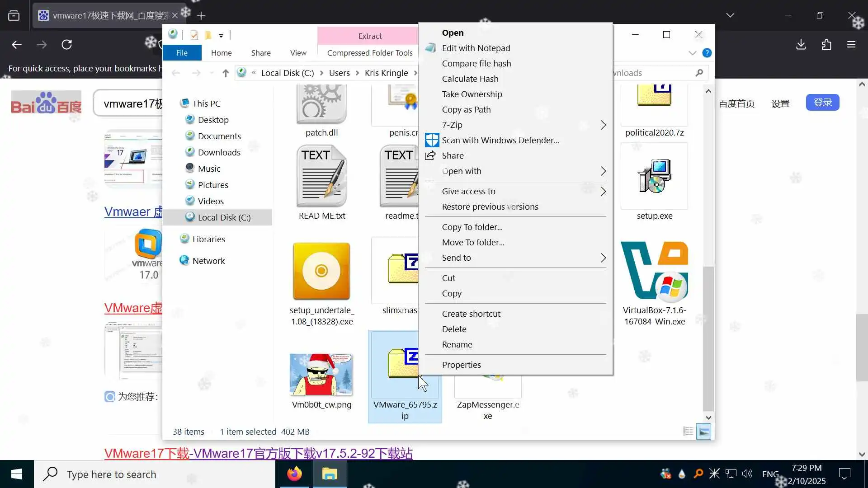868x488 pixels.
Task: Click the Up directory arrow in Explorer
Action: (225, 73)
